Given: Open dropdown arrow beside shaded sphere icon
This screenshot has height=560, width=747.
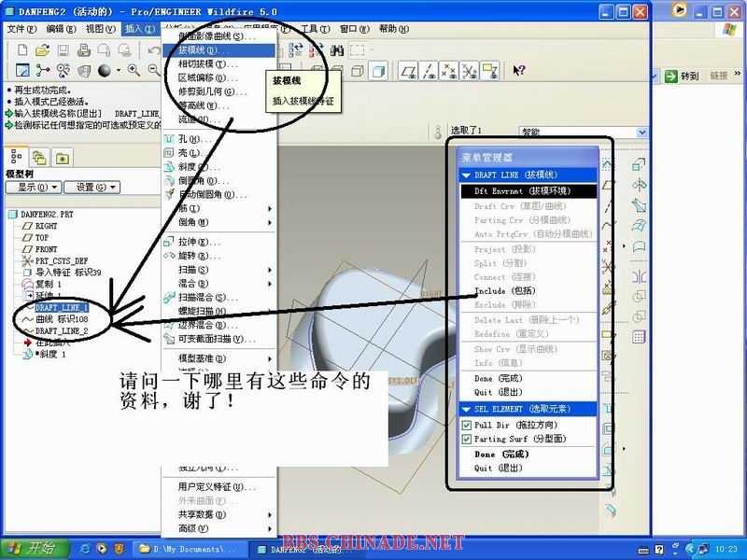Looking at the screenshot, I should [119, 71].
